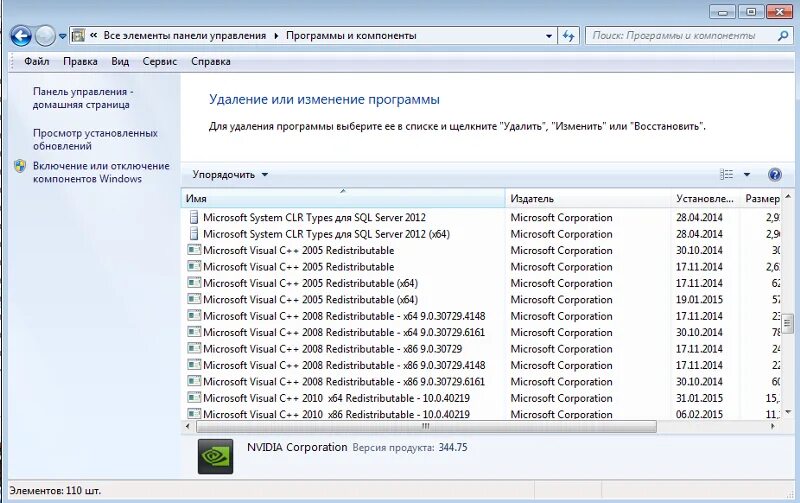Viewport: 800px width, 503px height.
Task: Click the horizontal scrollbar right arrow
Action: coord(772,426)
